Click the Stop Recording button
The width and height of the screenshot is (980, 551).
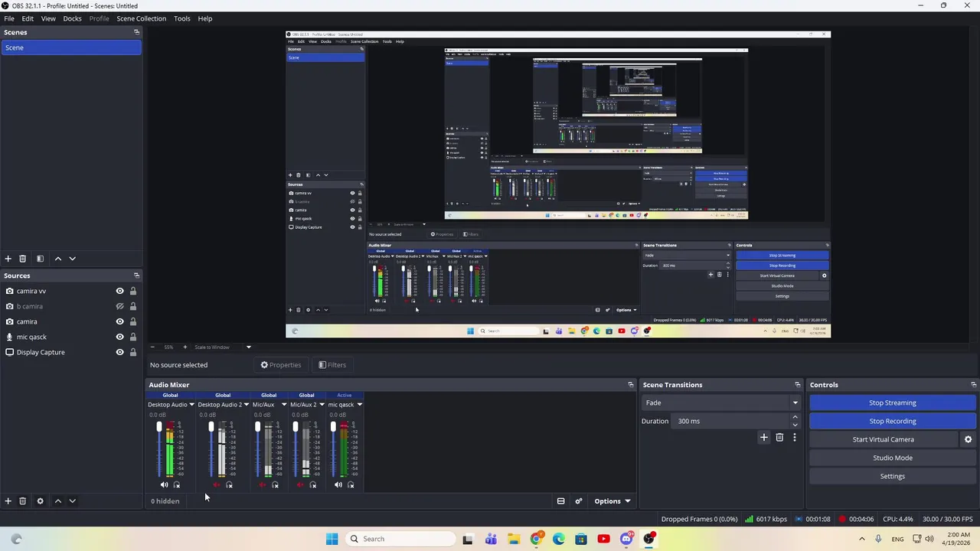892,421
